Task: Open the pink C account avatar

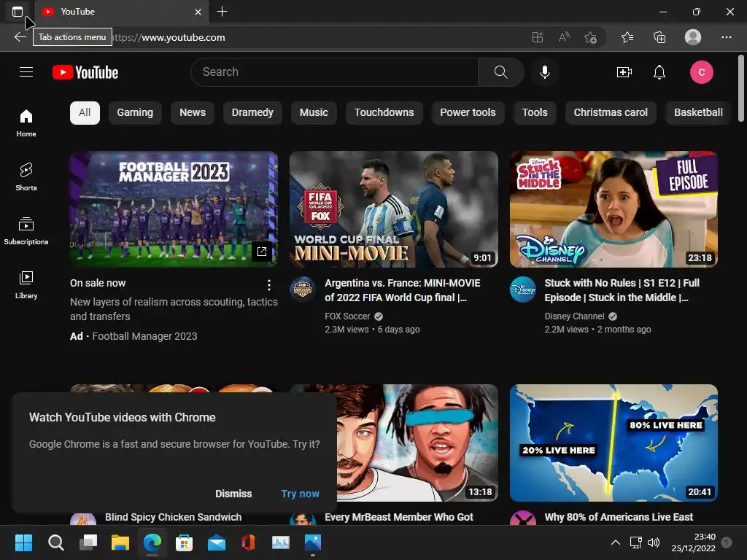Action: (x=701, y=72)
